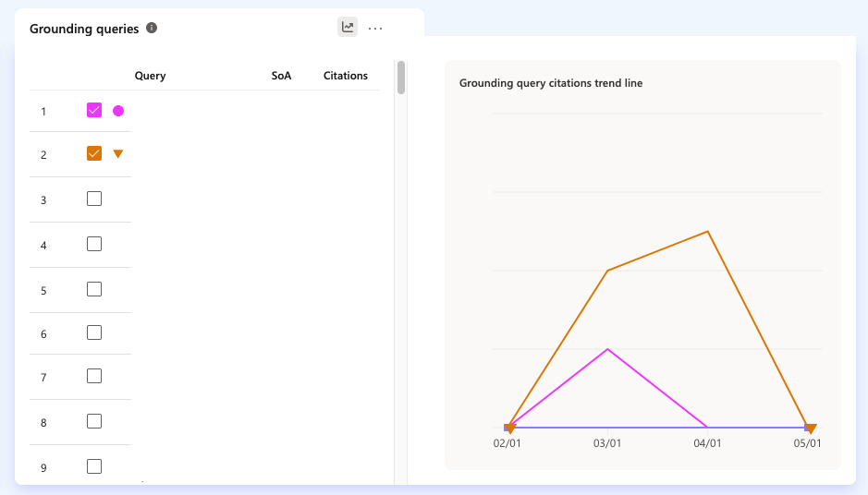Open the more options ellipsis menu
Screen dimensions: 868x495
click(x=375, y=29)
